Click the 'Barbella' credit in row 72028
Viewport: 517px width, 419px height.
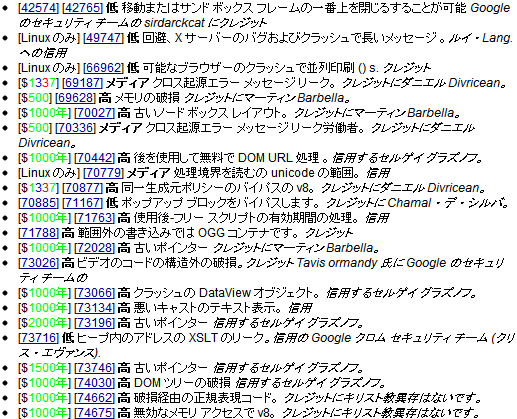[x=350, y=248]
